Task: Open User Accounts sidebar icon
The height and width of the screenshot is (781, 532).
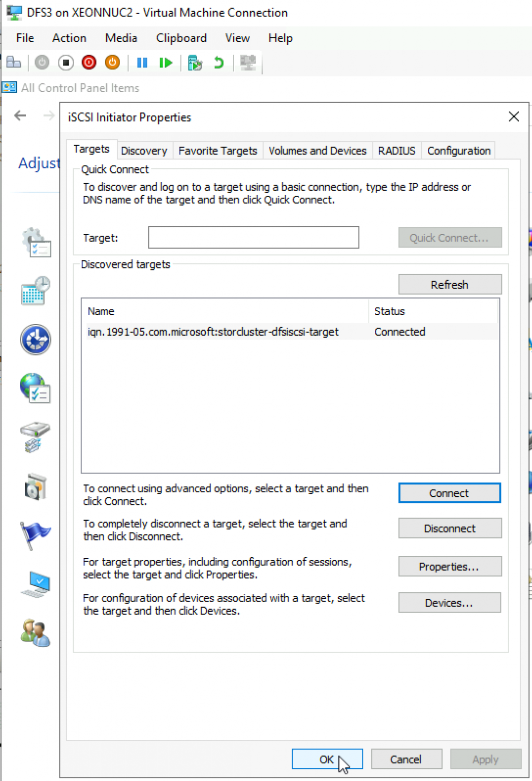Action: pos(35,632)
